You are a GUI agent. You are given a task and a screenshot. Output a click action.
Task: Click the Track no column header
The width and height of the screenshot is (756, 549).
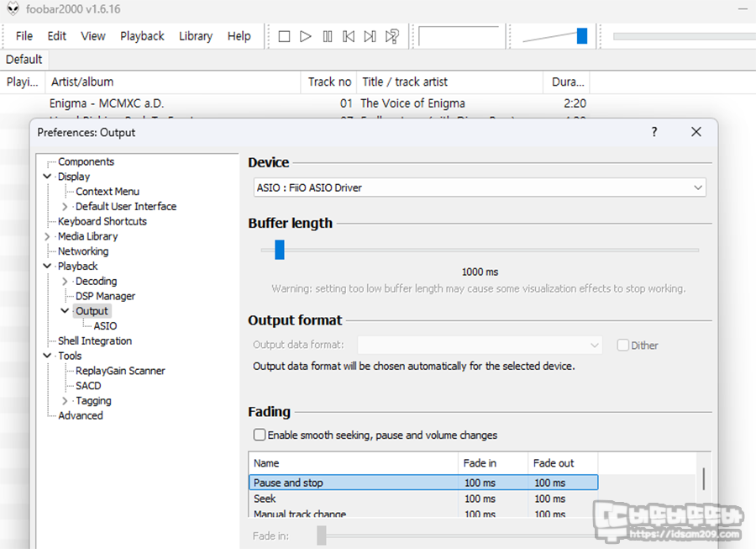point(329,82)
